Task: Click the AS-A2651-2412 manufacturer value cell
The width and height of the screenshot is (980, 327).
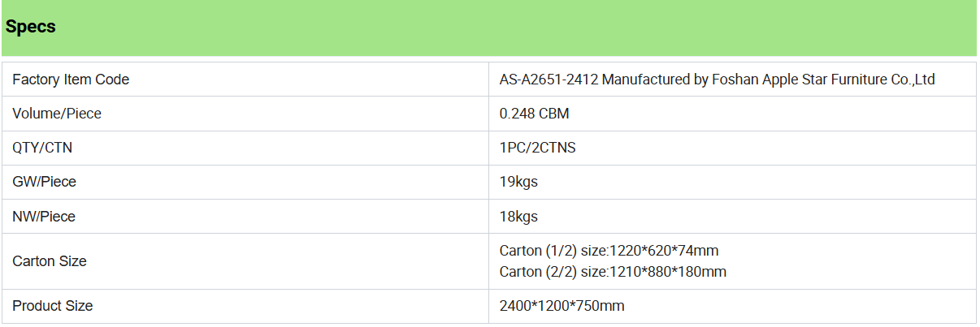Action: (x=732, y=80)
